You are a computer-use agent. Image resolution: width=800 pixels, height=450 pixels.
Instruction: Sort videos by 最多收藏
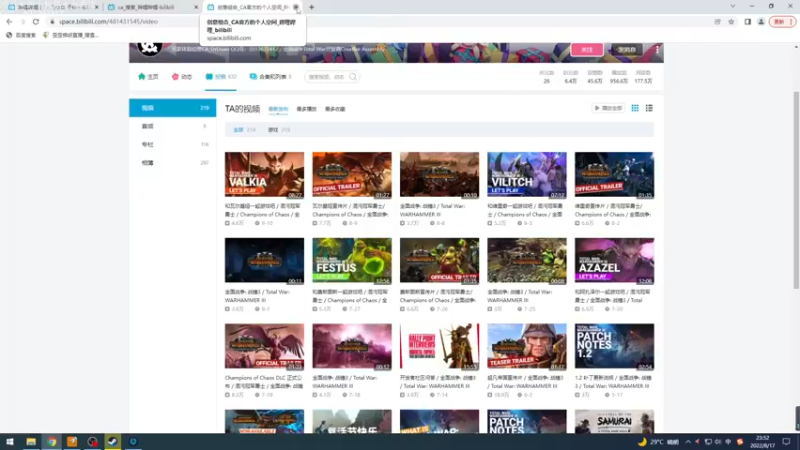[335, 109]
